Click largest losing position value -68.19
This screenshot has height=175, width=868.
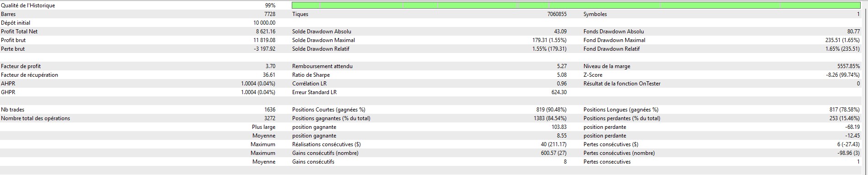coord(852,127)
